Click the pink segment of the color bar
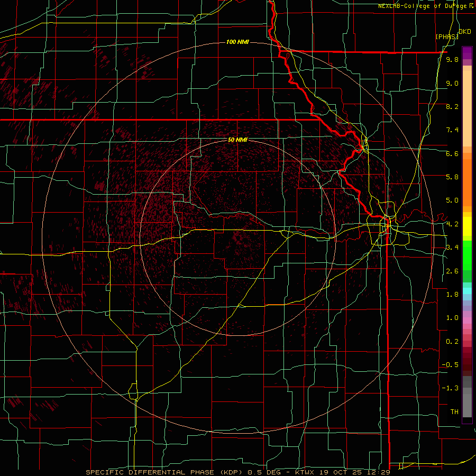 click(x=467, y=321)
